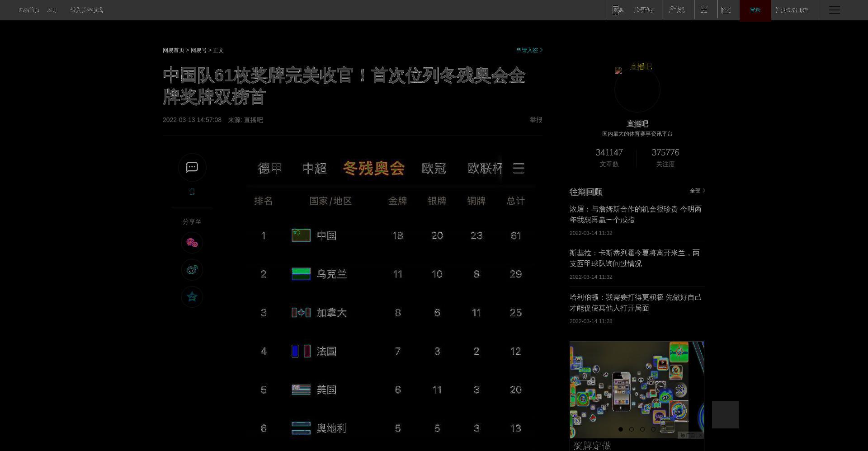Click 铜牌 column header
Viewport: 868px width, 451px height.
click(476, 201)
